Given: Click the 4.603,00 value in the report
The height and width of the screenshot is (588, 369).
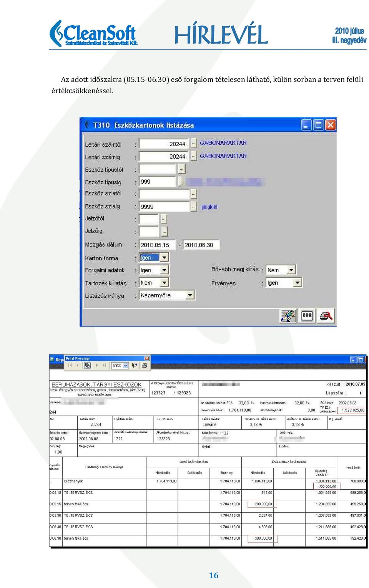Looking at the screenshot, I should coord(265,527).
